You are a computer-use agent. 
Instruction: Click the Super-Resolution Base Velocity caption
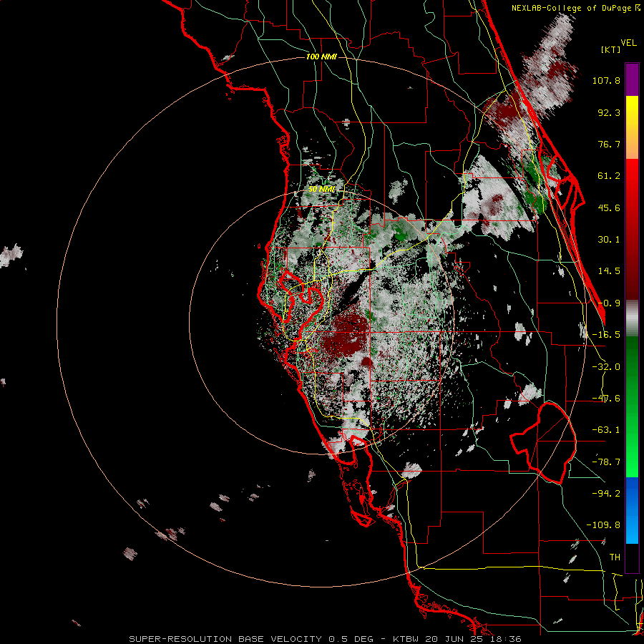pyautogui.click(x=325, y=639)
